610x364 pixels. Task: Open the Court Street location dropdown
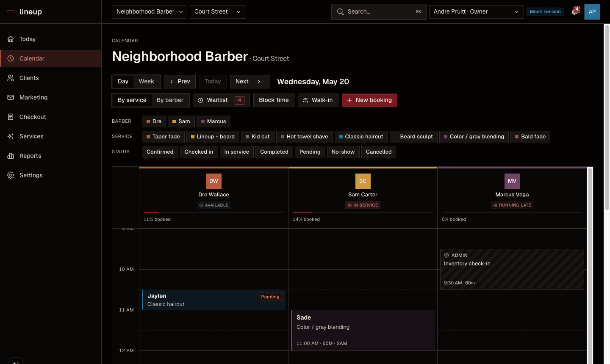pyautogui.click(x=218, y=12)
